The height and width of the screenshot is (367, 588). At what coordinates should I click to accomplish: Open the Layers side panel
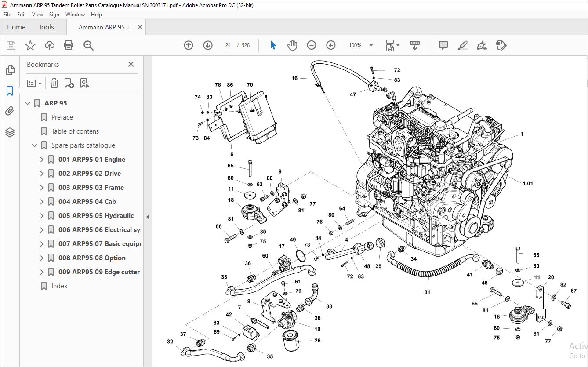point(10,132)
